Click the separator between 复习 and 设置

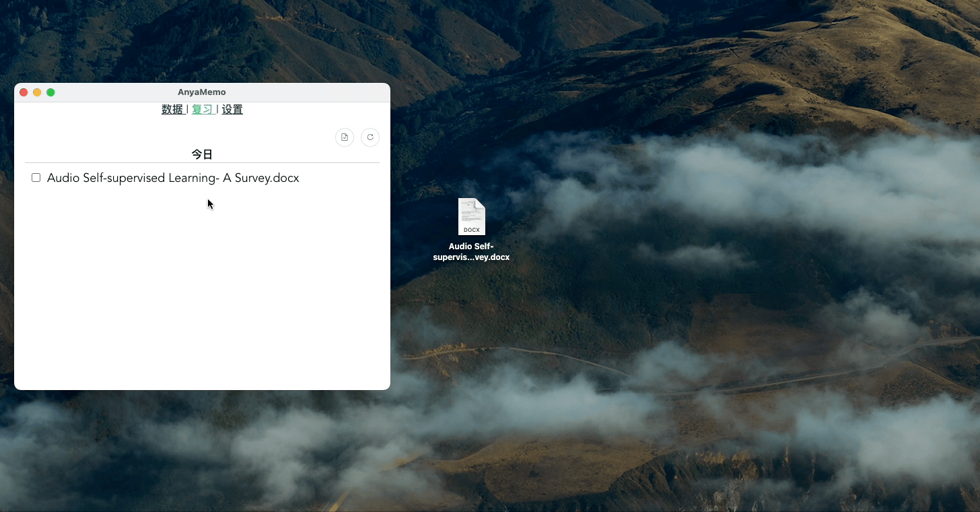coord(217,110)
